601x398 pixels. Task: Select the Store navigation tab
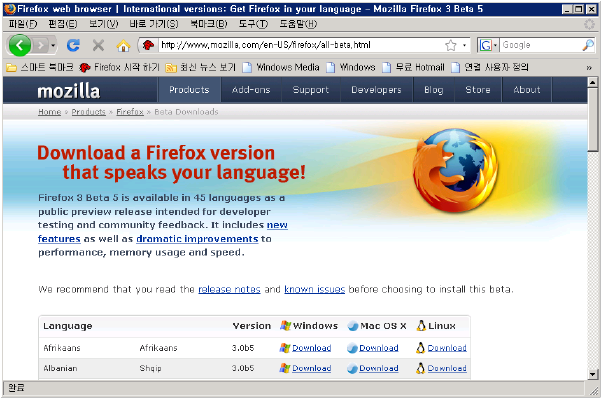(478, 90)
